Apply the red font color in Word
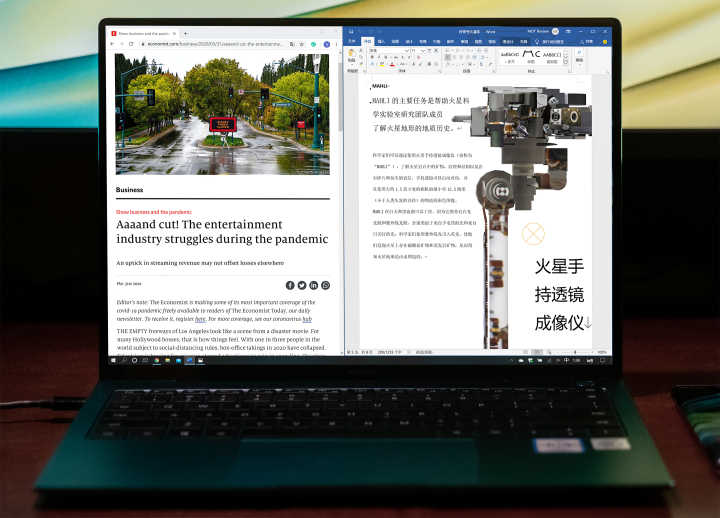This screenshot has width=720, height=518. (392, 65)
